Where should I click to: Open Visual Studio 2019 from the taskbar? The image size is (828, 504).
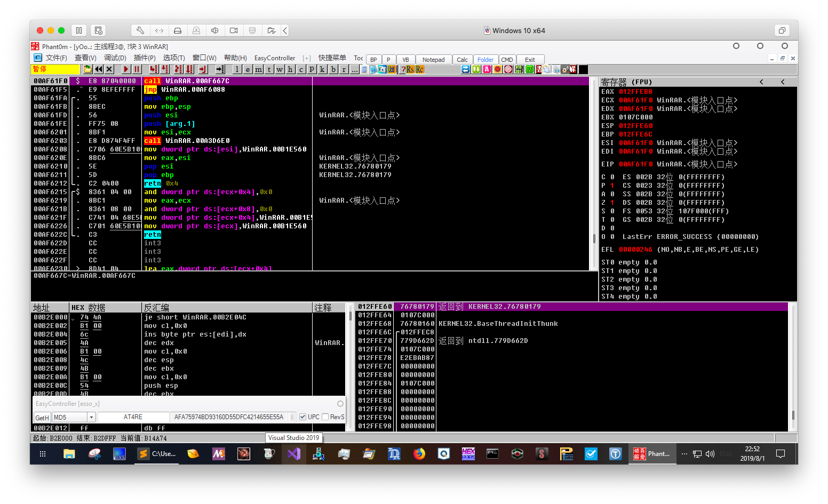(x=293, y=454)
